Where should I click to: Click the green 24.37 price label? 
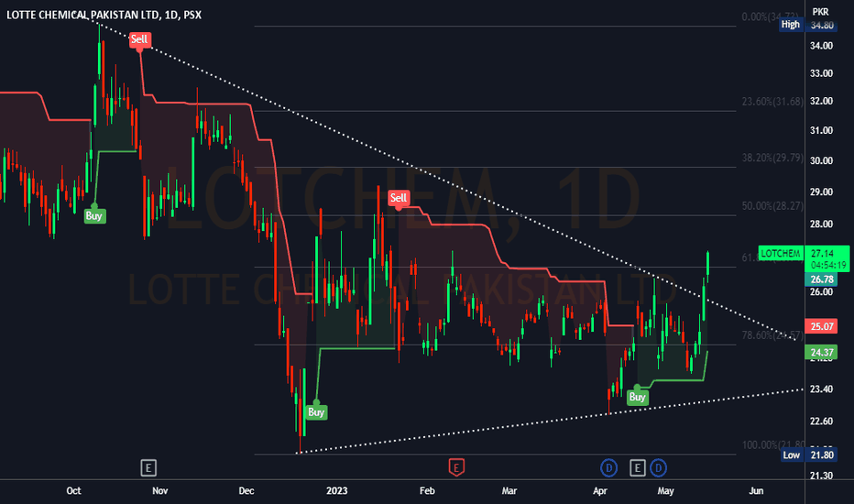[822, 353]
